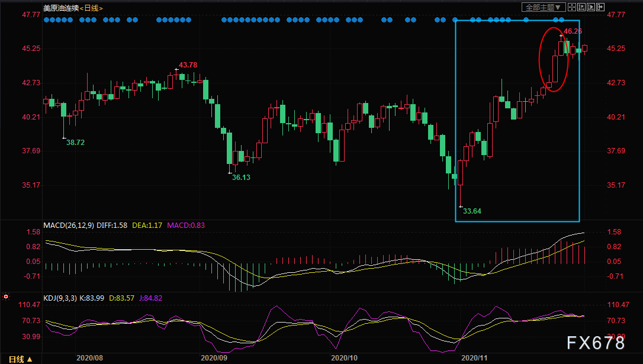
Task: Select the 2020/11 date label on time axis
Action: point(474,358)
